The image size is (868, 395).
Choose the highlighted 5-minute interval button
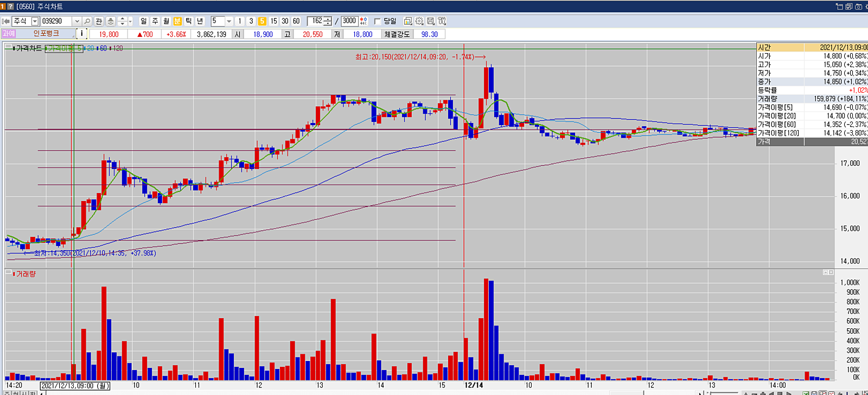262,21
